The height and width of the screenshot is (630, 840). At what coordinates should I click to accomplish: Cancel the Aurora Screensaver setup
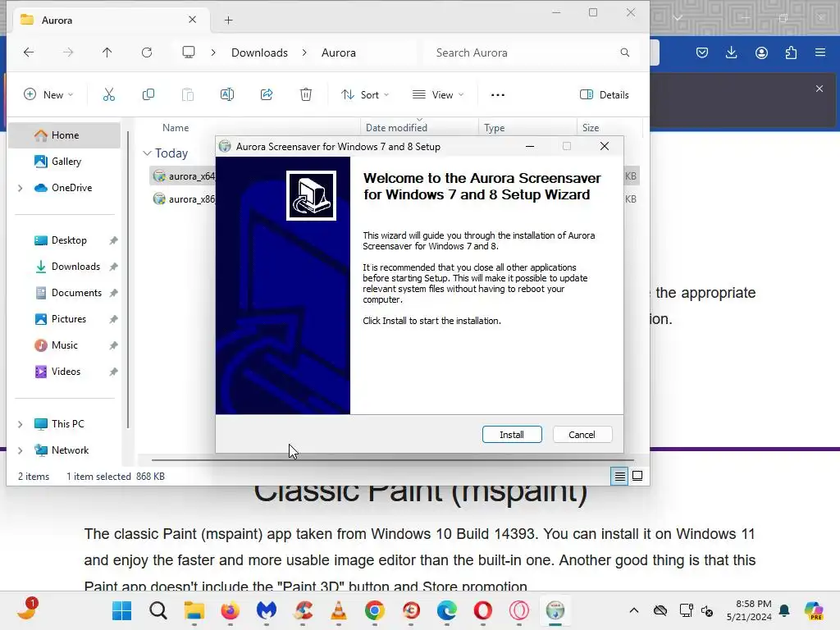click(582, 435)
